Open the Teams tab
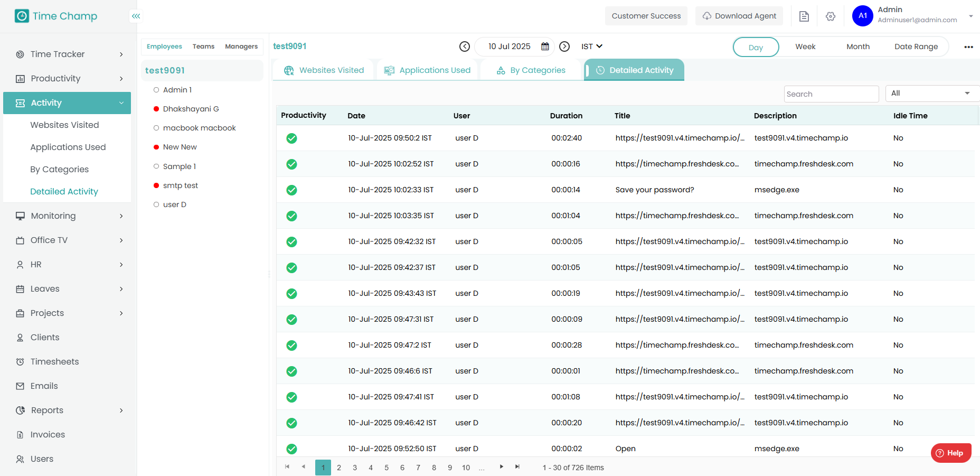Screen dimensions: 980x476 click(x=203, y=46)
